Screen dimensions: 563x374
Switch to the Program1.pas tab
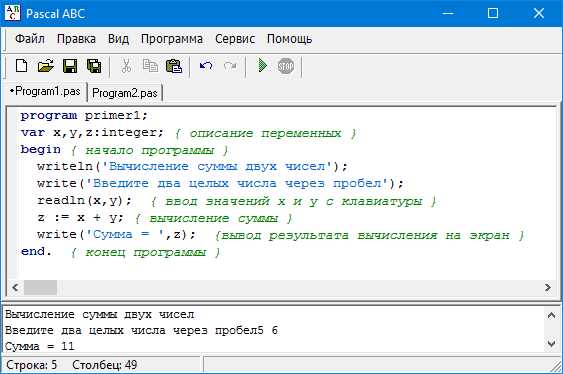[x=46, y=92]
